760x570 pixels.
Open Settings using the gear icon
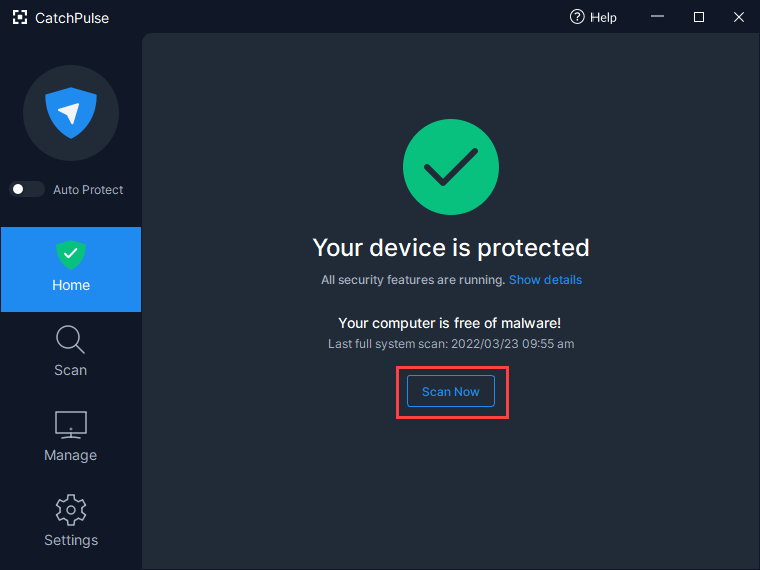tap(71, 510)
